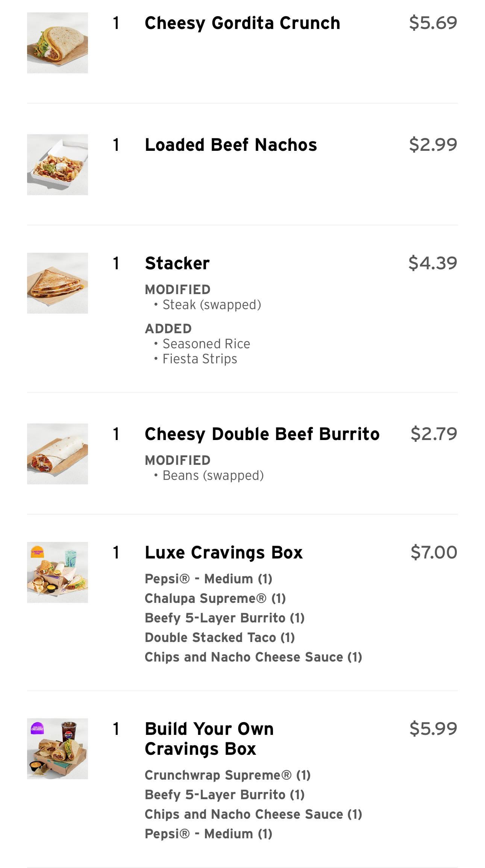Open the Loaded Beef Nachos product photo

click(58, 165)
